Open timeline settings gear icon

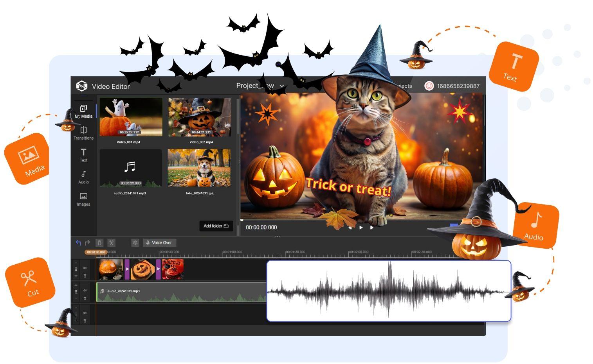click(x=135, y=243)
